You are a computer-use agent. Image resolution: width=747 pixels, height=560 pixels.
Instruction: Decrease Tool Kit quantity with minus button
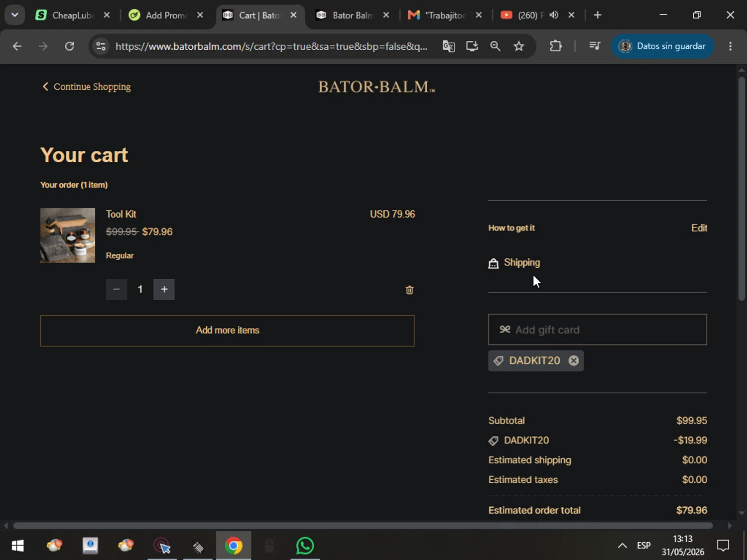pos(117,289)
